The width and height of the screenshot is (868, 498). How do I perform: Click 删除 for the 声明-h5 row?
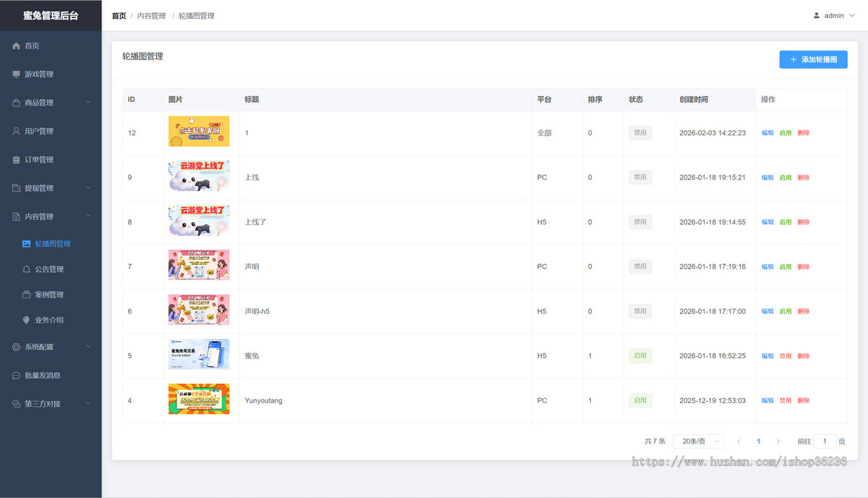(x=804, y=311)
